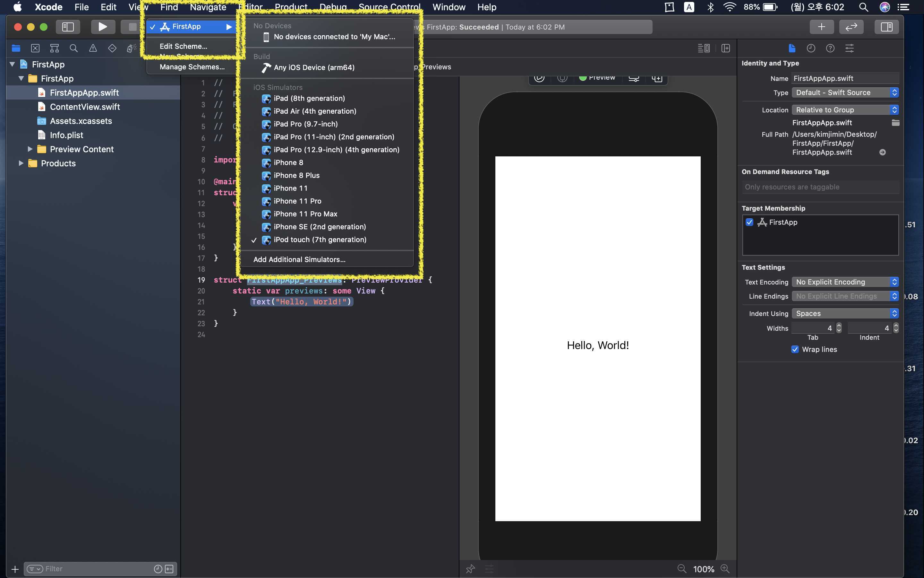924x578 pixels.
Task: Select iPad Air (4th generation) simulator
Action: coord(327,111)
